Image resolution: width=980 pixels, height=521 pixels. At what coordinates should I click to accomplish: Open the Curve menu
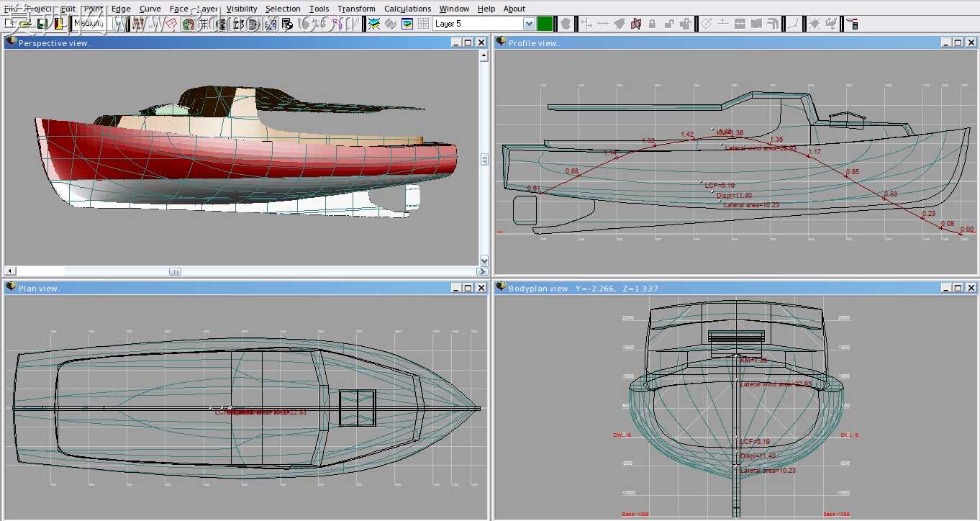(150, 9)
